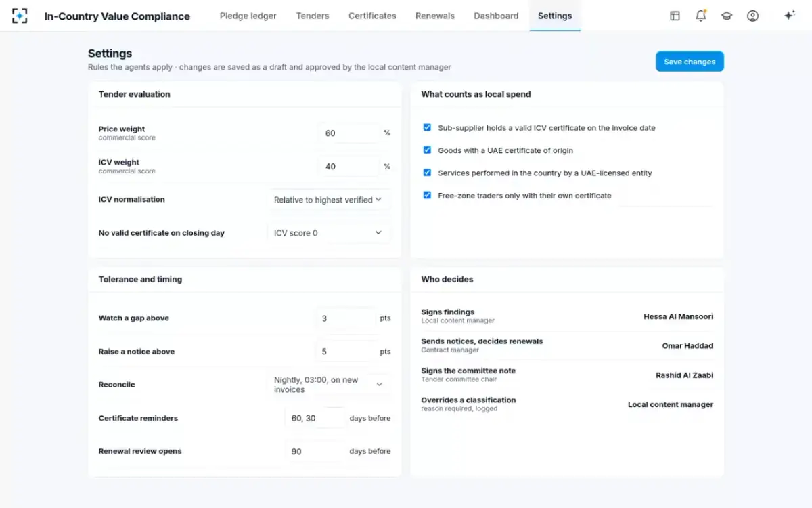Click the Certificate reminders days field
Image resolution: width=812 pixels, height=508 pixels.
click(x=315, y=418)
